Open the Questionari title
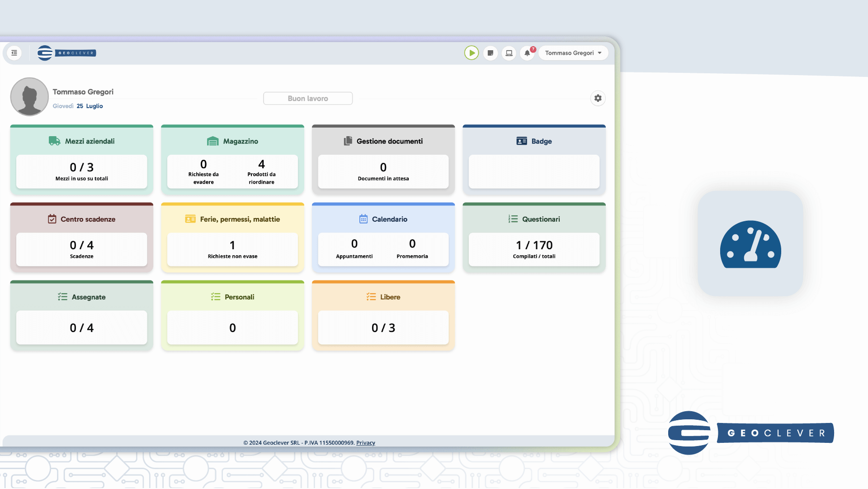 541,219
